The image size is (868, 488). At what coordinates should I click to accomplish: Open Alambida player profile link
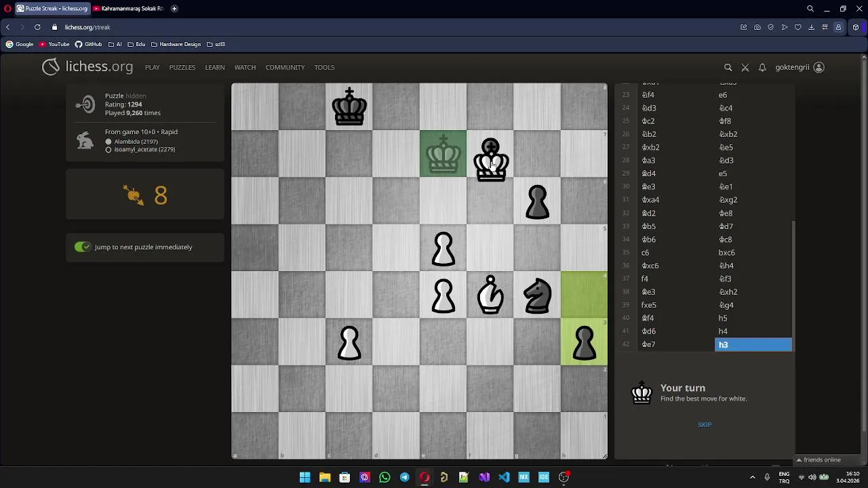pyautogui.click(x=136, y=142)
